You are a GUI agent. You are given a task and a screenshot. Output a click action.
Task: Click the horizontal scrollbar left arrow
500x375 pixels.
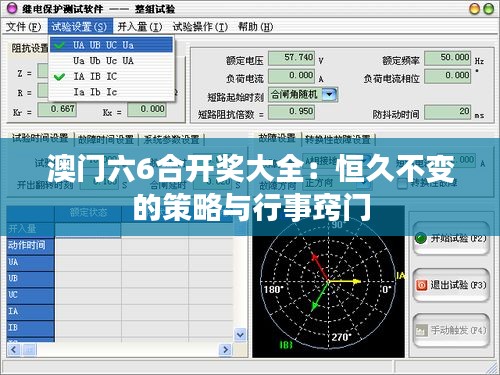tap(14, 350)
